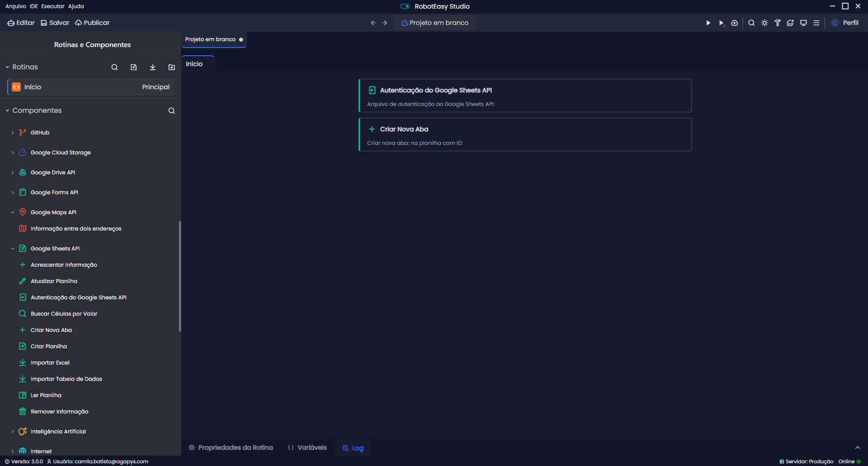This screenshot has width=868, height=466.
Task: Run the routine with the play icon
Action: (708, 23)
